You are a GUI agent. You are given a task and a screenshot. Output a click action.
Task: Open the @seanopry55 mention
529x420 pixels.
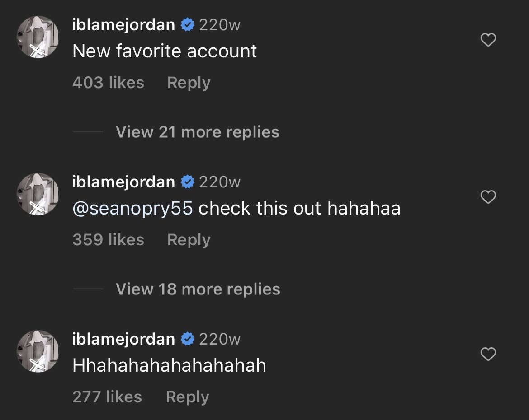tap(132, 208)
